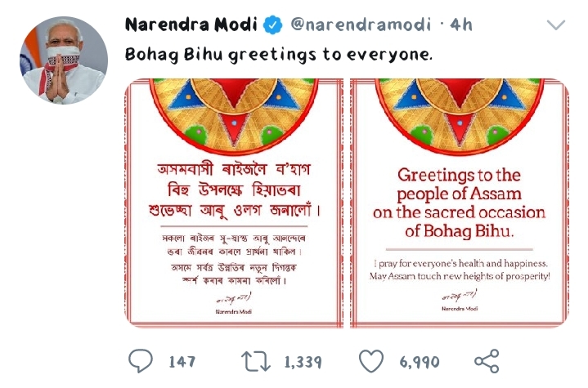
Task: Click the blue verified badge
Action: (272, 25)
